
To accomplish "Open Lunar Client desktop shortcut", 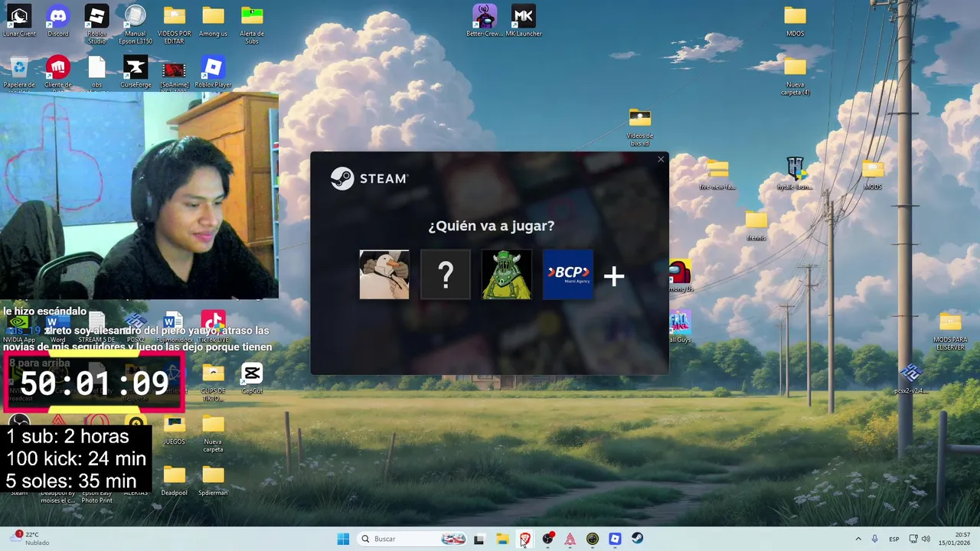I will pyautogui.click(x=19, y=21).
